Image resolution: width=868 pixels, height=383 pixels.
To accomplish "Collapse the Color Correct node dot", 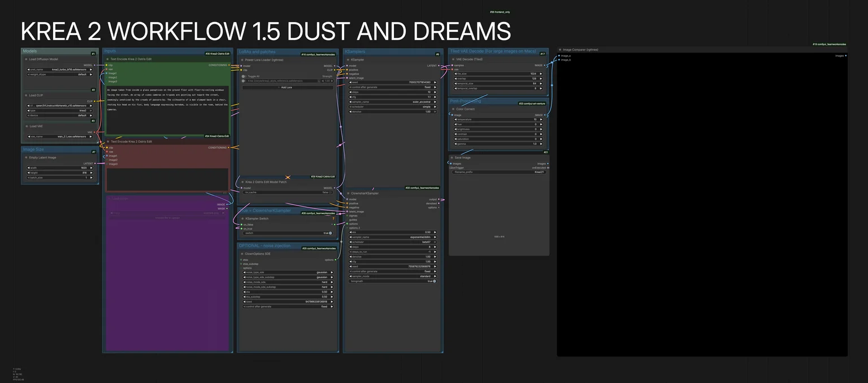I will [x=453, y=109].
